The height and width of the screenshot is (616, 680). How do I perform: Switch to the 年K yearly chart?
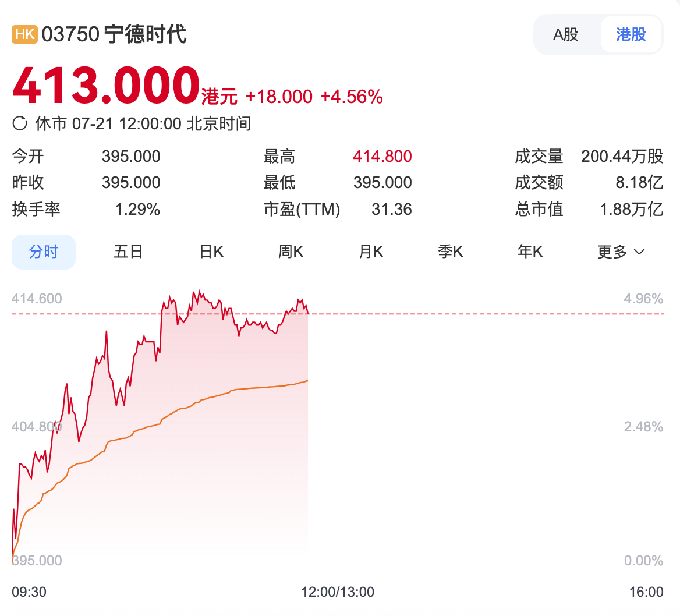pyautogui.click(x=530, y=251)
